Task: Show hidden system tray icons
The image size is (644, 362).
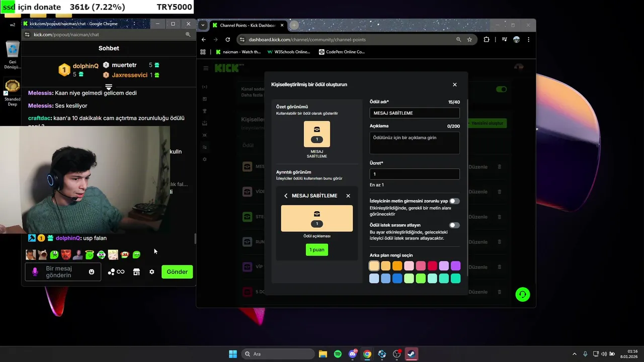Action: 575,354
